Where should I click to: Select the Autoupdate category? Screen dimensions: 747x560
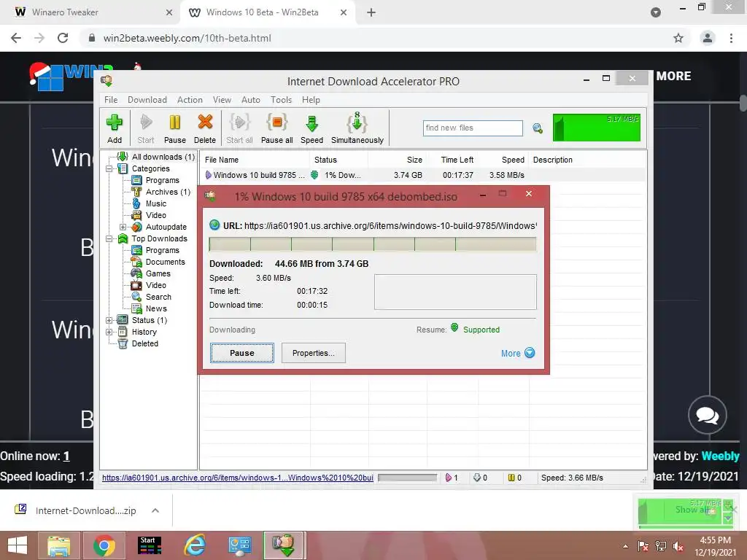point(166,227)
